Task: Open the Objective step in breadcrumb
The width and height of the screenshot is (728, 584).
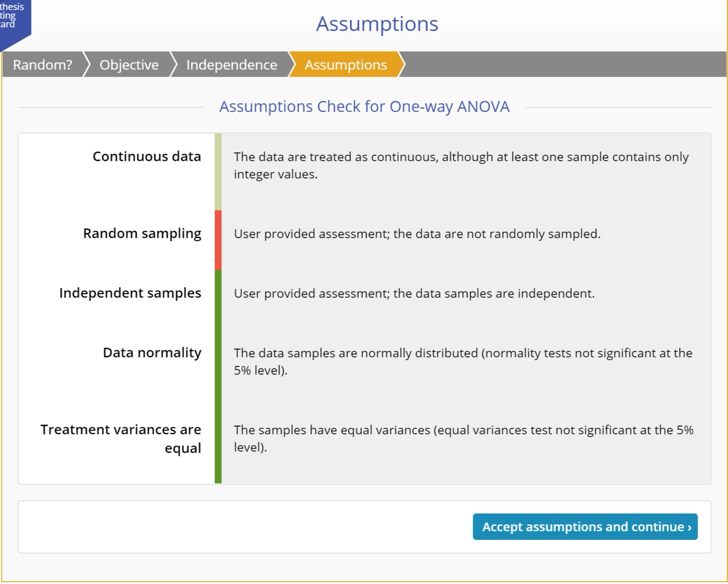Action: (129, 65)
